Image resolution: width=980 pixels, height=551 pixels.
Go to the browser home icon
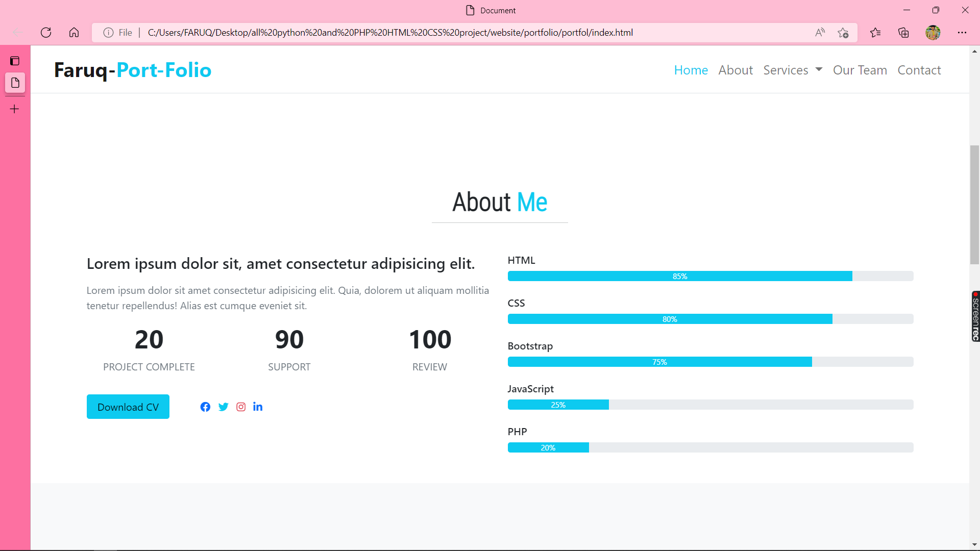74,33
